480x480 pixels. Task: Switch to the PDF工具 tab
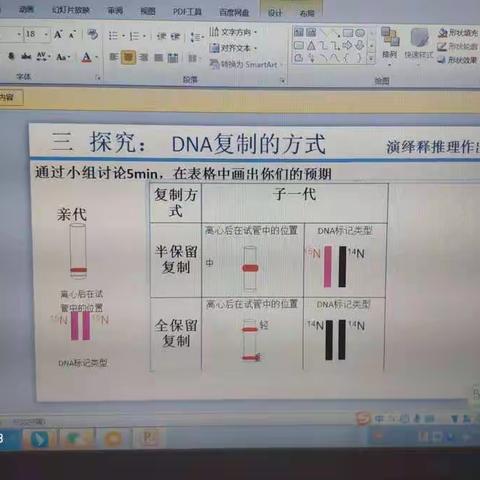coord(187,12)
